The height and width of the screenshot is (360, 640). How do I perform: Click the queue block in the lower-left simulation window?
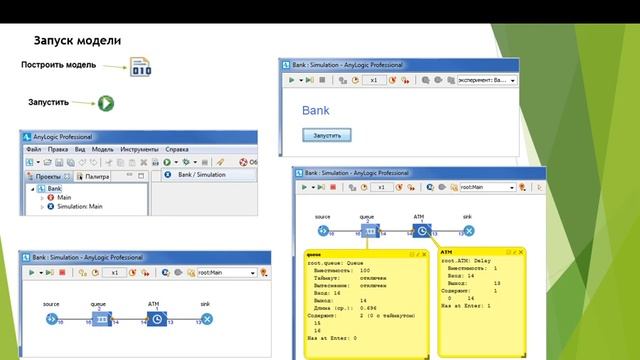(102, 319)
